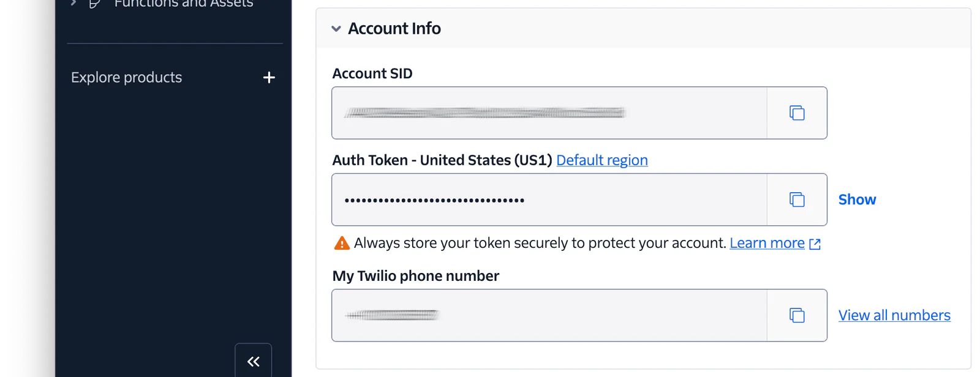Copy the Account SID value

[796, 113]
